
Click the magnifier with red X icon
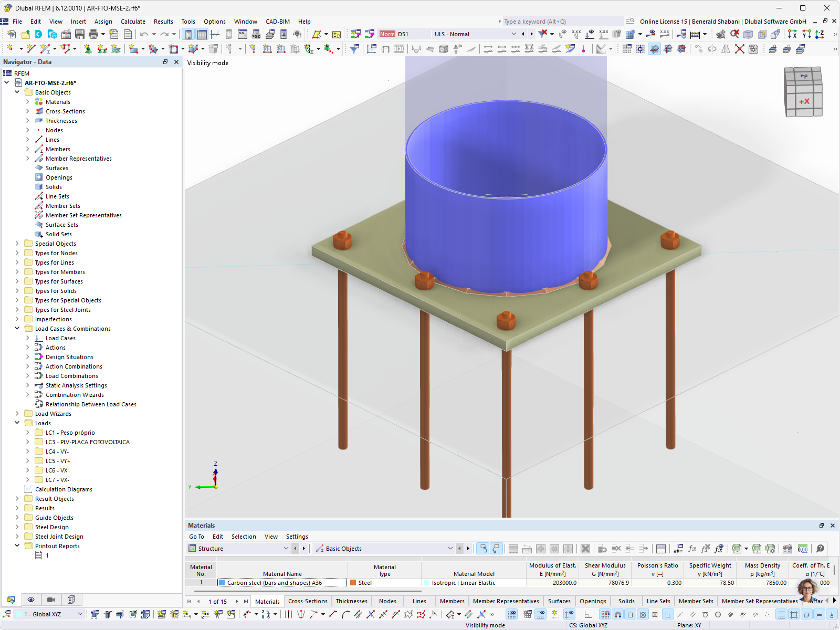click(x=734, y=34)
